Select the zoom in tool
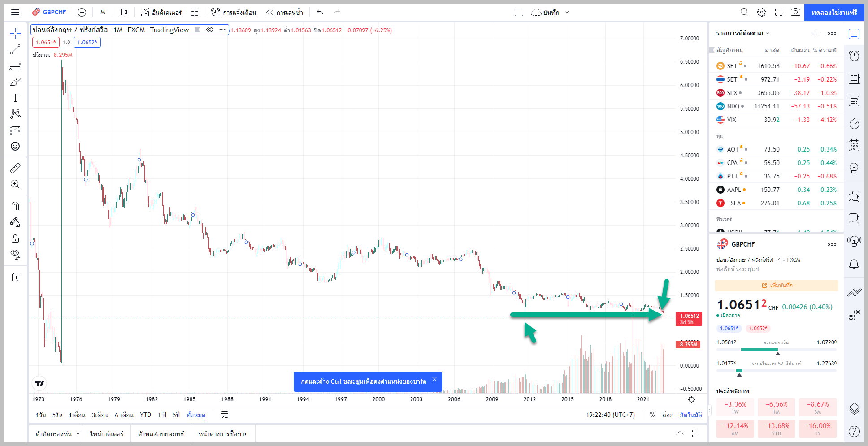Image resolution: width=868 pixels, height=446 pixels. [x=15, y=184]
